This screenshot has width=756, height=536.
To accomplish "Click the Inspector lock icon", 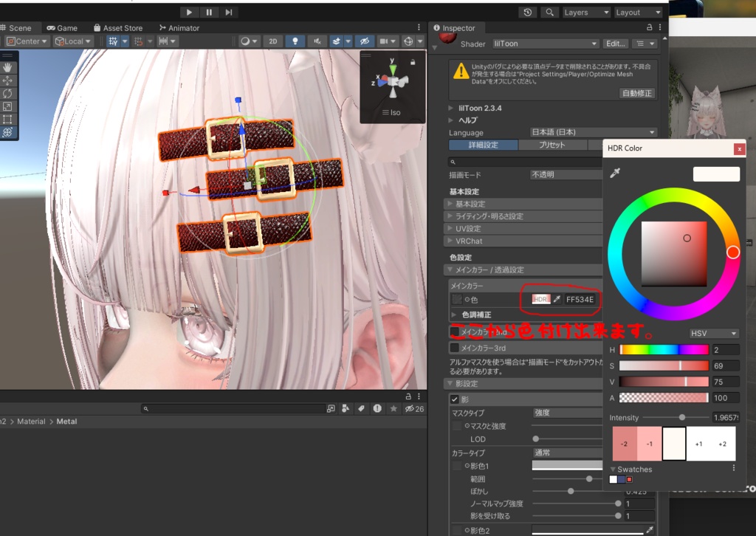I will coord(650,27).
